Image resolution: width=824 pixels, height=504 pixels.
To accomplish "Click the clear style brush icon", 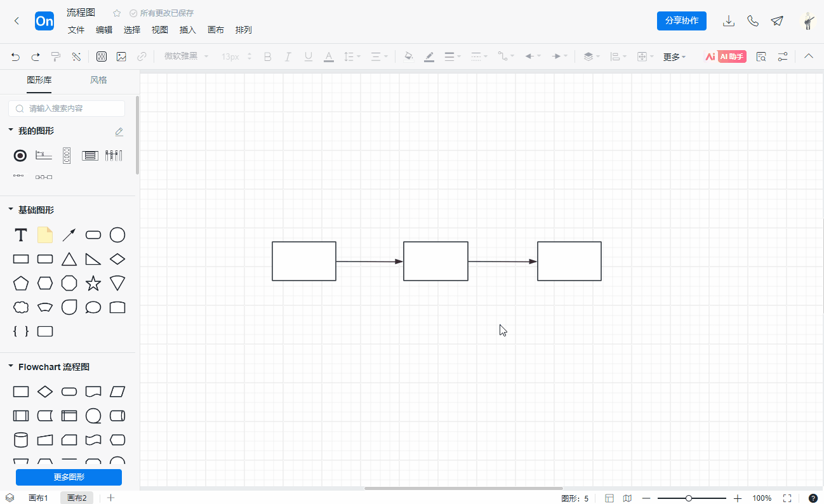I will pyautogui.click(x=76, y=56).
